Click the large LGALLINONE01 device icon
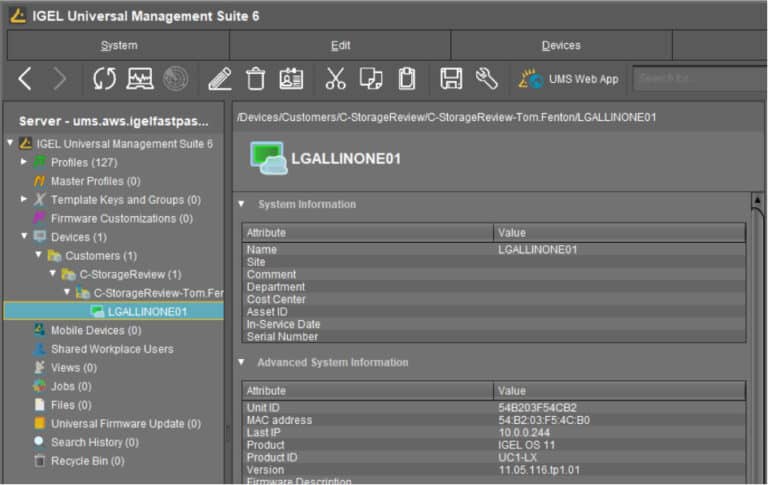Viewport: 768px width, 485px height. [x=268, y=158]
